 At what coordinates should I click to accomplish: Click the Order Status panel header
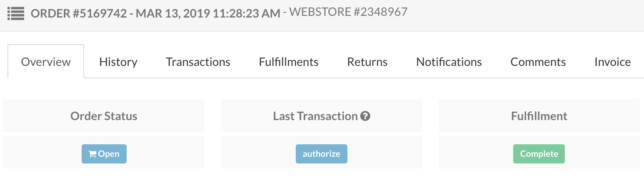(x=104, y=116)
